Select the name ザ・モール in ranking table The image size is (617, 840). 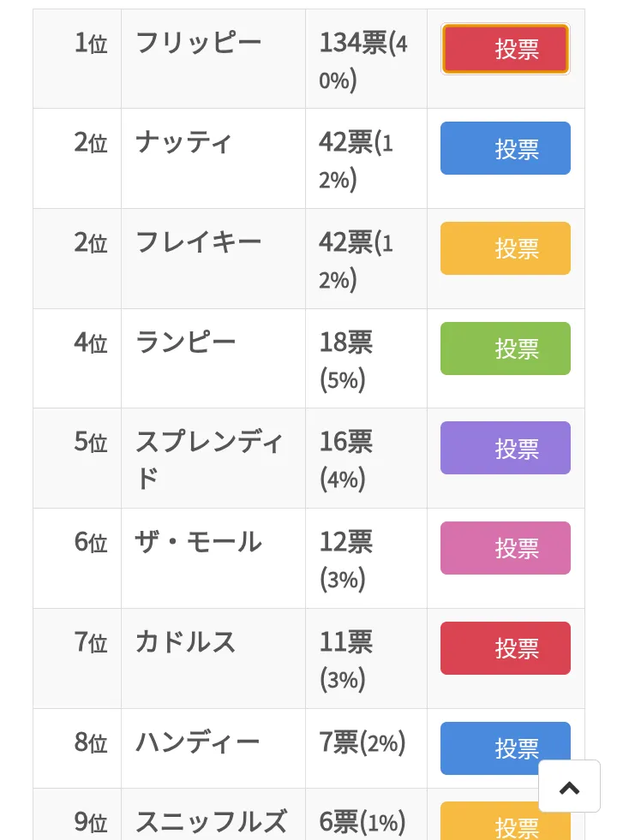pos(198,542)
